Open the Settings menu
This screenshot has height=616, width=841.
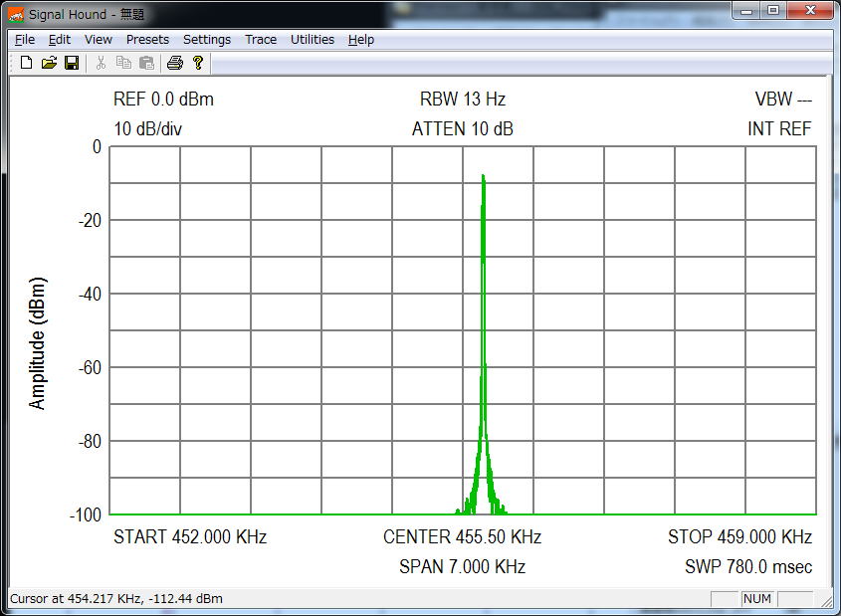(x=207, y=40)
